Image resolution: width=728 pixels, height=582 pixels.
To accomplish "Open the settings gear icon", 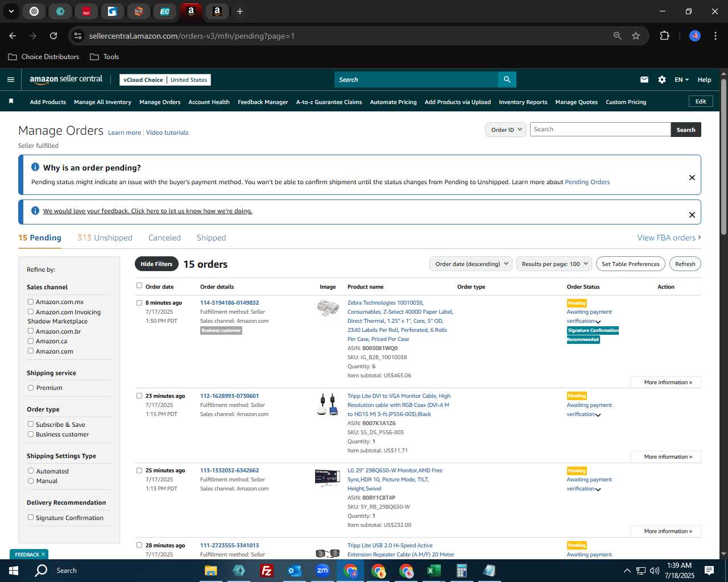I will 661,80.
